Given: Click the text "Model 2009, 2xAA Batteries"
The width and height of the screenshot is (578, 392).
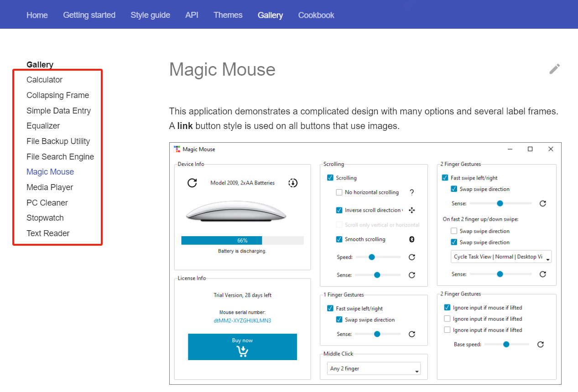Looking at the screenshot, I should pos(242,183).
